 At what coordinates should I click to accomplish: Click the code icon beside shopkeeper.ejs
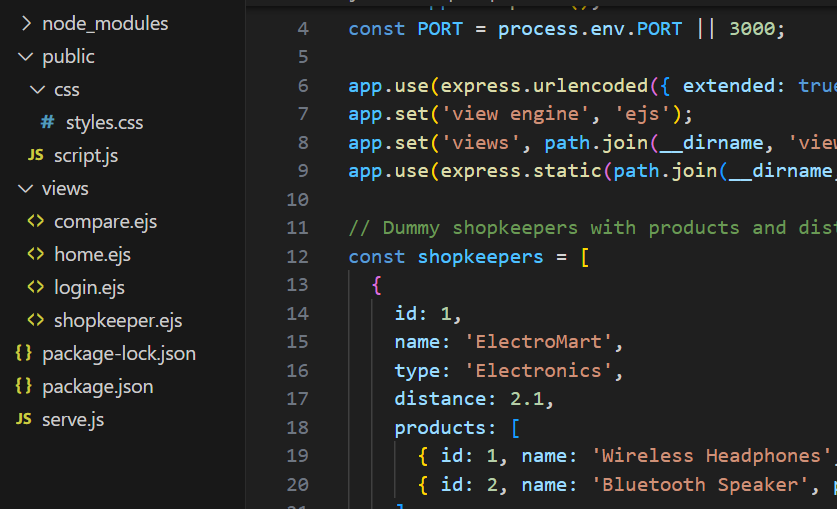pyautogui.click(x=36, y=320)
